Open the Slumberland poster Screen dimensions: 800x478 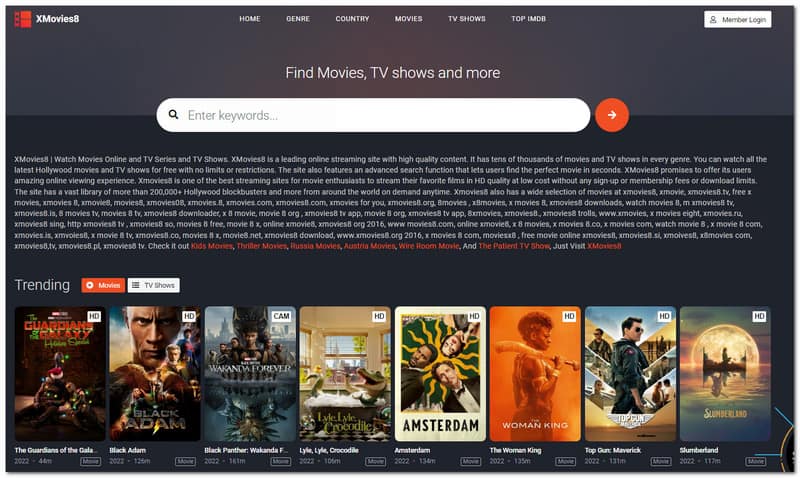725,374
